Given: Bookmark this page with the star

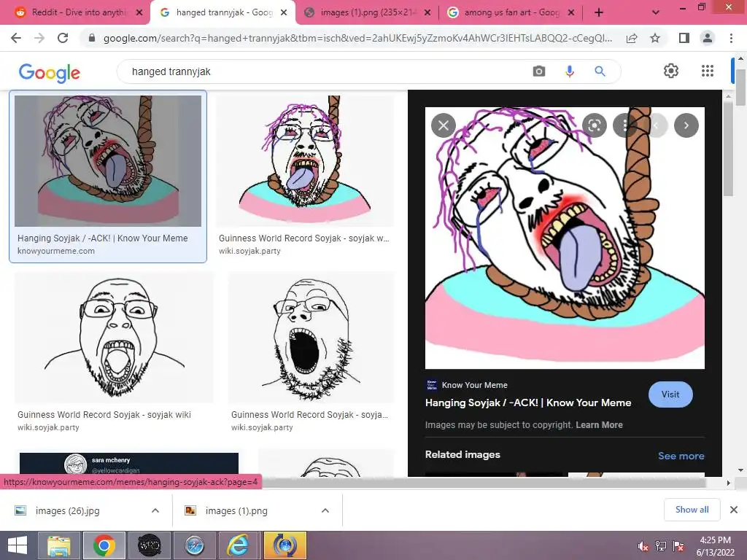Looking at the screenshot, I should click(655, 38).
